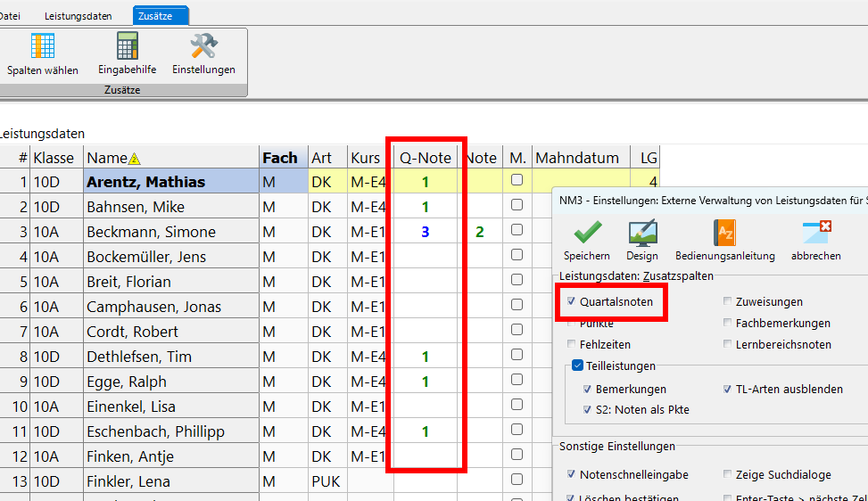Toggle TL-Arten ausblenden option
Viewport: 868px width, 501px height.
pyautogui.click(x=728, y=390)
